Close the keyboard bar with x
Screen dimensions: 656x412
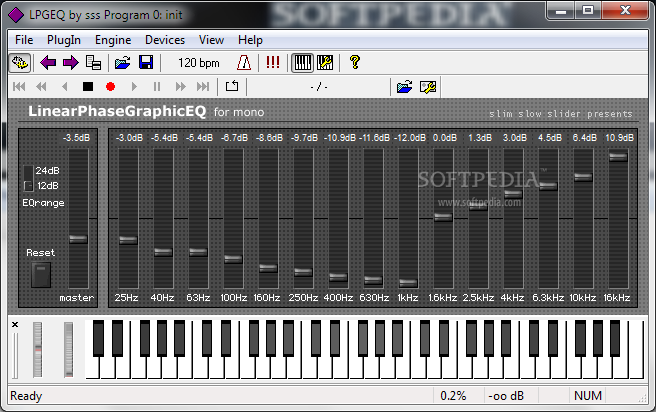tap(15, 325)
